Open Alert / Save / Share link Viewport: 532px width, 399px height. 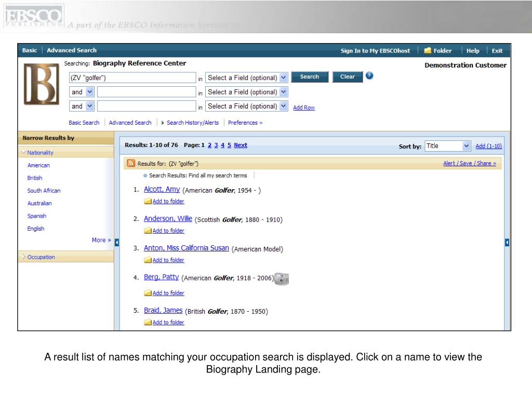(470, 163)
